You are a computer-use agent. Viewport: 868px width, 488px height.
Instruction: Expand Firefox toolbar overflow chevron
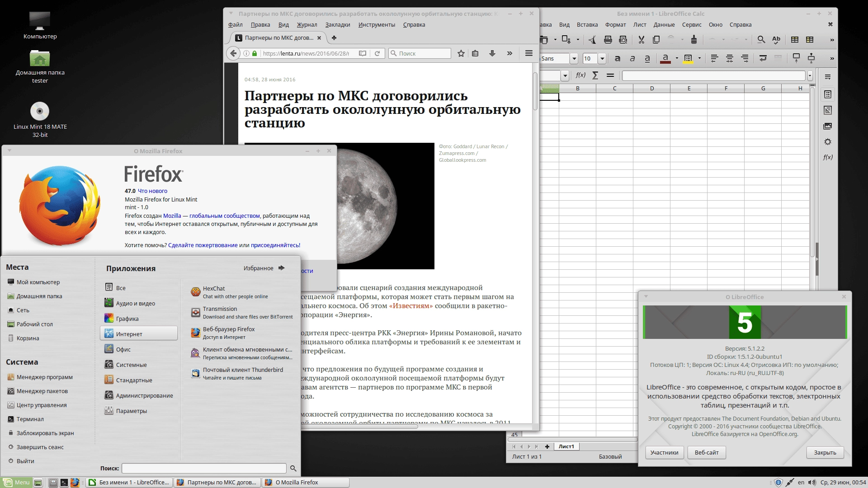click(x=509, y=53)
